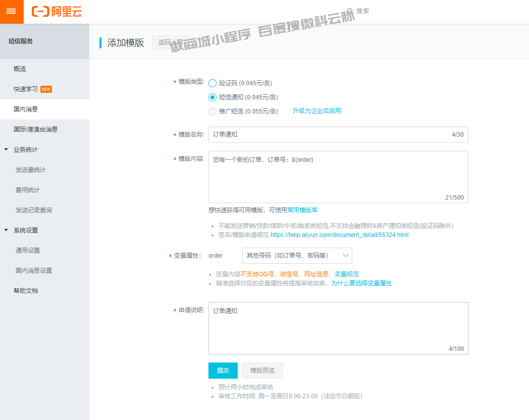The width and height of the screenshot is (529, 420).
Task: Click the search magnifier icon
Action: (x=350, y=11)
